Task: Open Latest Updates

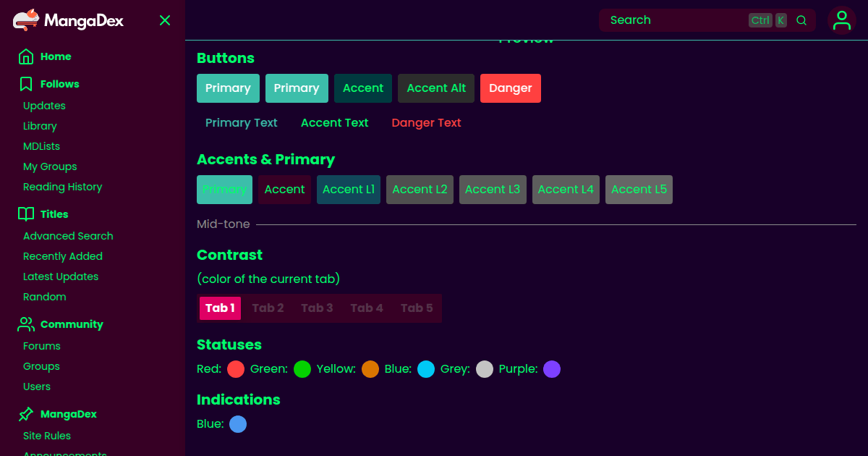Action: pyautogui.click(x=61, y=276)
